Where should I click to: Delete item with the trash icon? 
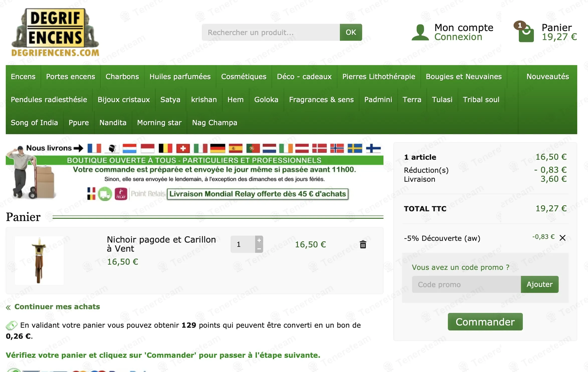click(x=363, y=244)
